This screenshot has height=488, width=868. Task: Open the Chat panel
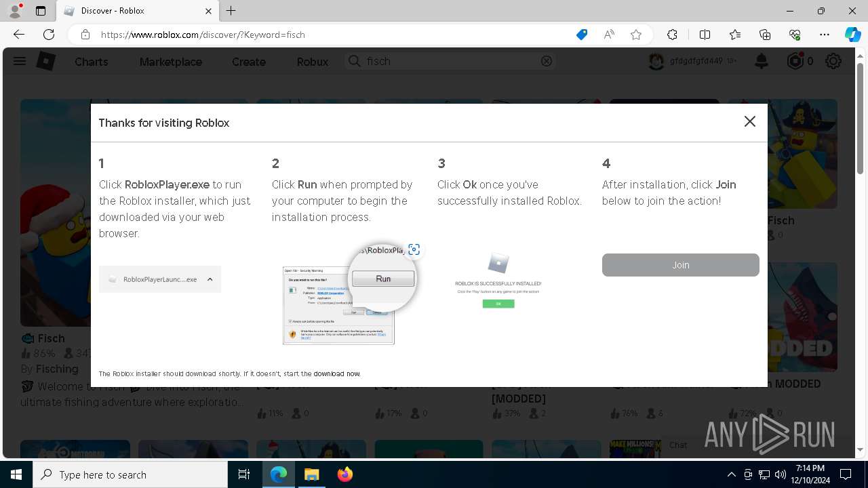pos(678,445)
